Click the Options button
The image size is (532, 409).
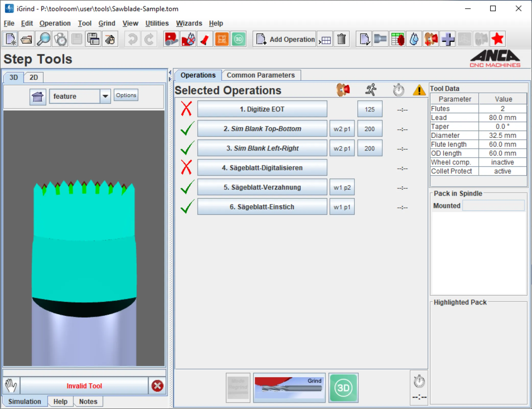point(126,95)
